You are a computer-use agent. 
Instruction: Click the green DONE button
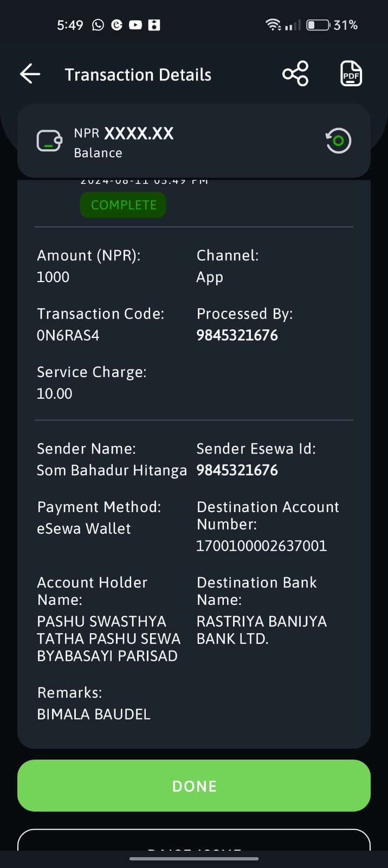194,786
